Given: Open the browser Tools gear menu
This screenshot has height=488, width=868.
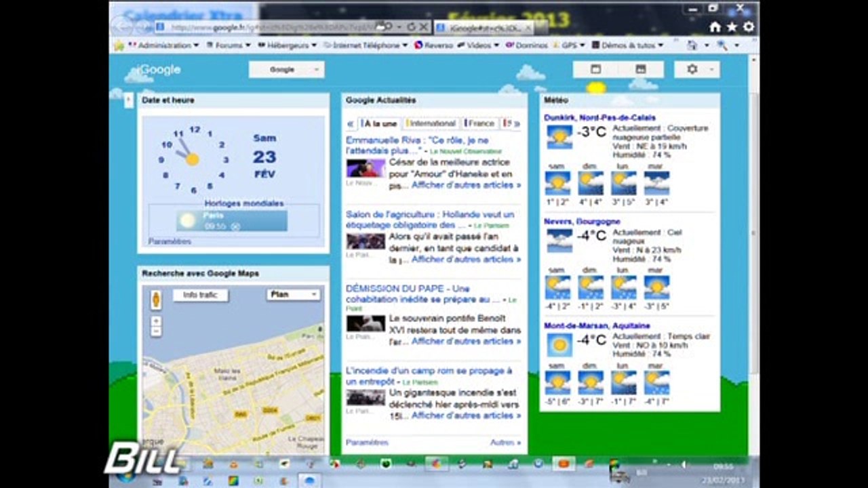Looking at the screenshot, I should pyautogui.click(x=749, y=27).
